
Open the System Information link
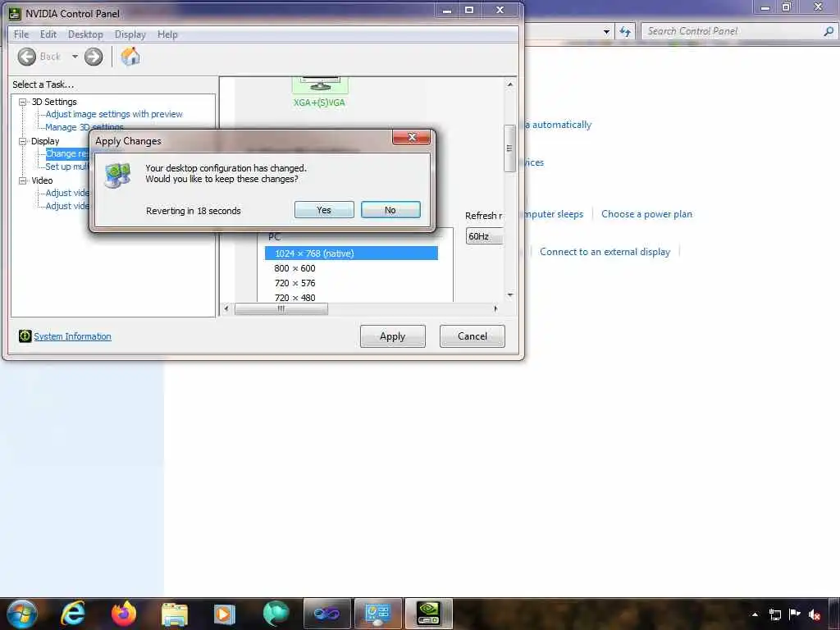72,336
